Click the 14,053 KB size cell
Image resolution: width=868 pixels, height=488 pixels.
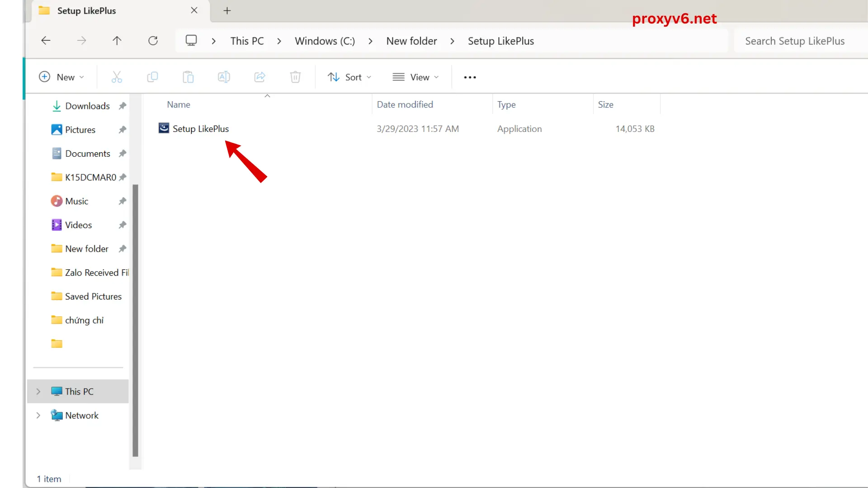click(635, 129)
